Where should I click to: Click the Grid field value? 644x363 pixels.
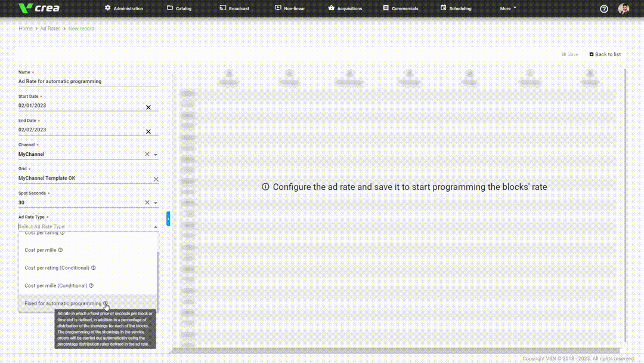[47, 178]
